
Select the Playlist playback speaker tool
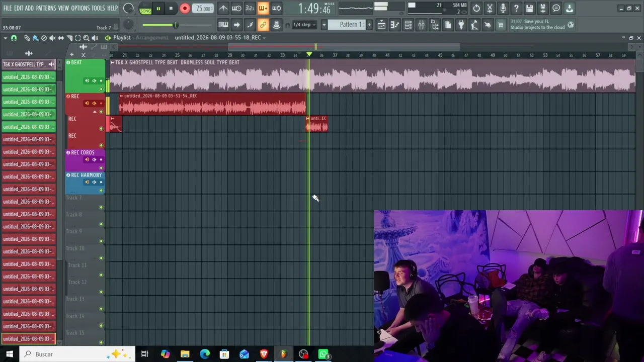pyautogui.click(x=95, y=38)
